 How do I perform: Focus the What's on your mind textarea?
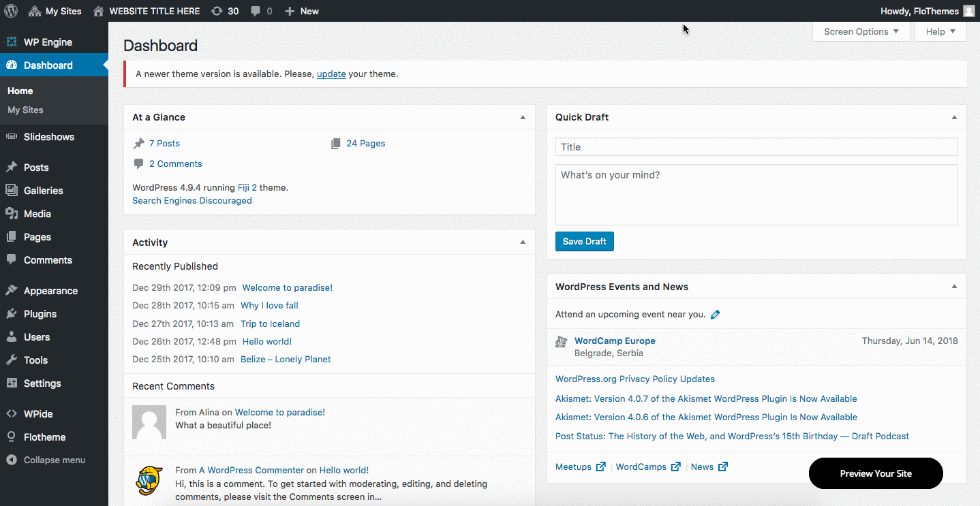[x=756, y=195]
